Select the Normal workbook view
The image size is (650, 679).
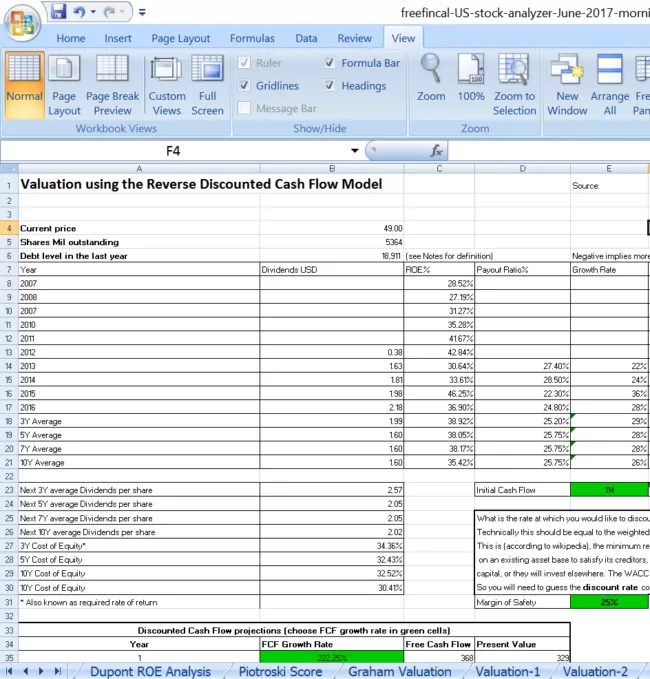point(24,84)
